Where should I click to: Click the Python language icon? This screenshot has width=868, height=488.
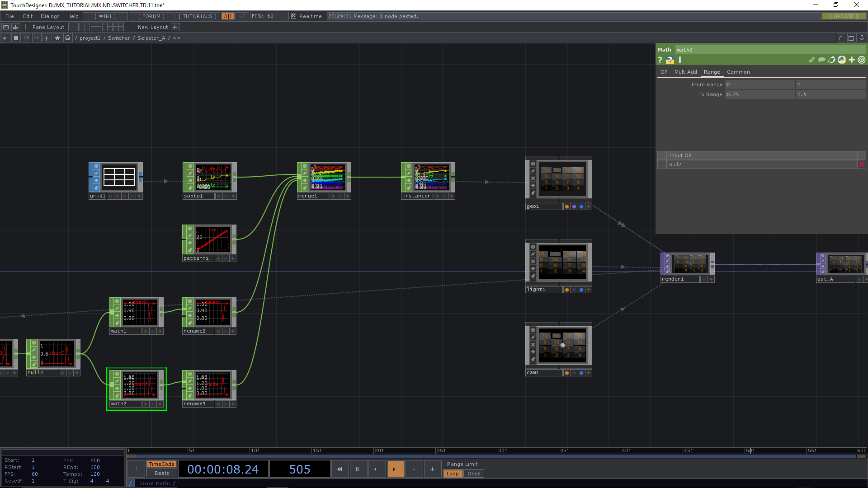pyautogui.click(x=842, y=60)
